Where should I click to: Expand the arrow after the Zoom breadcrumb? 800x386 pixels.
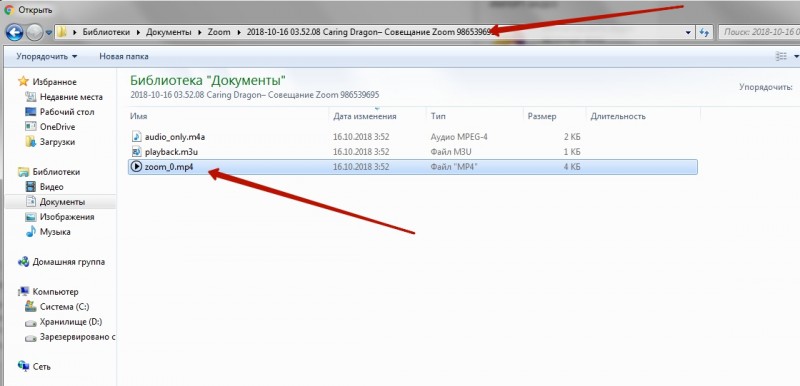tap(239, 32)
